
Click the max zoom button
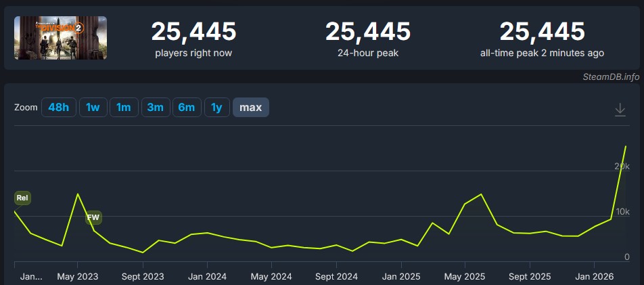pos(251,108)
